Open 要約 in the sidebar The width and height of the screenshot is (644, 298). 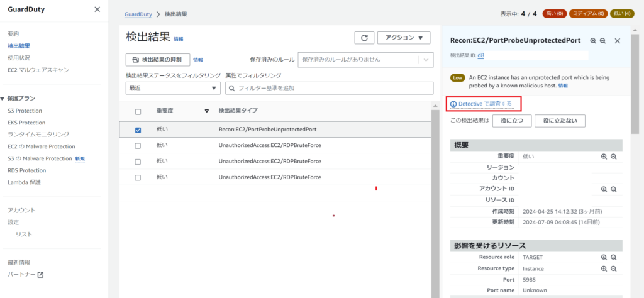pos(14,34)
